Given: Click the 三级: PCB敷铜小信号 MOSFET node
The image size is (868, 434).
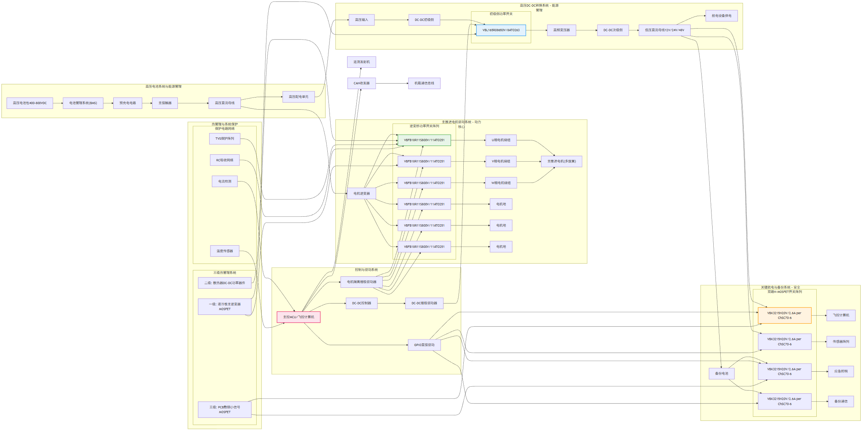Looking at the screenshot, I should 225,409.
